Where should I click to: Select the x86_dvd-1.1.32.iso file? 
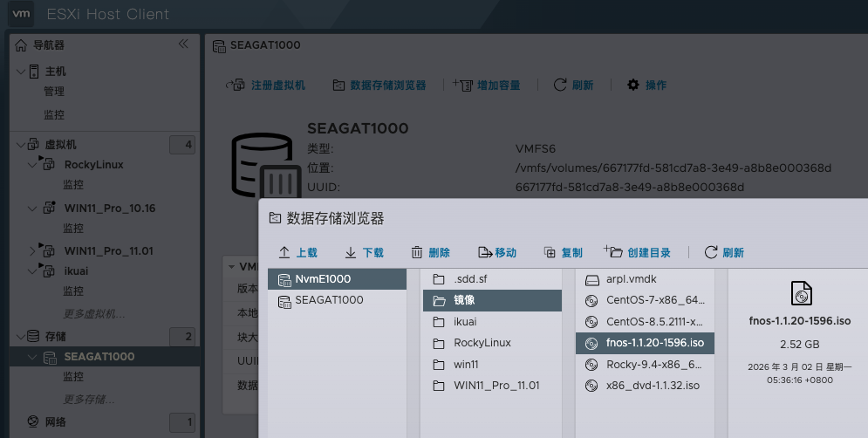pyautogui.click(x=645, y=386)
